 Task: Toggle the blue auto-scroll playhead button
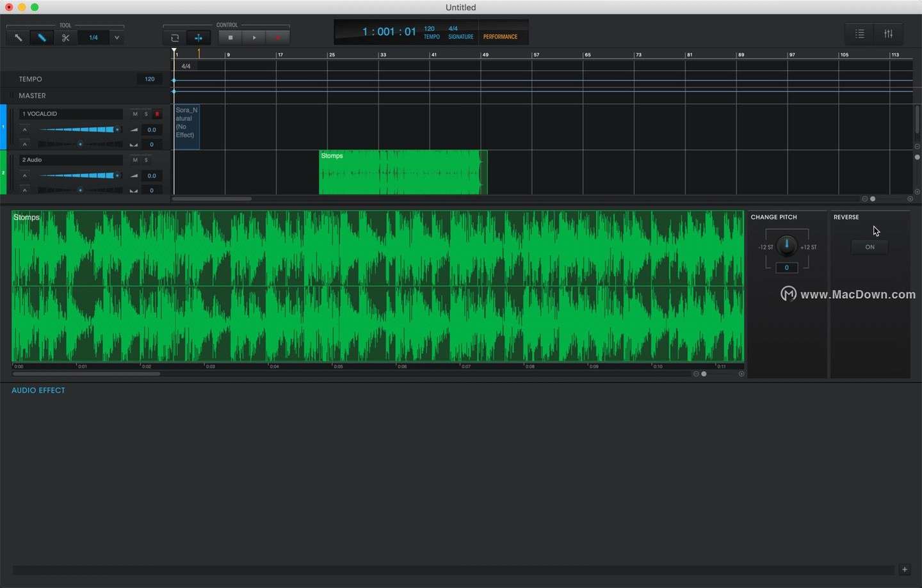tap(198, 38)
